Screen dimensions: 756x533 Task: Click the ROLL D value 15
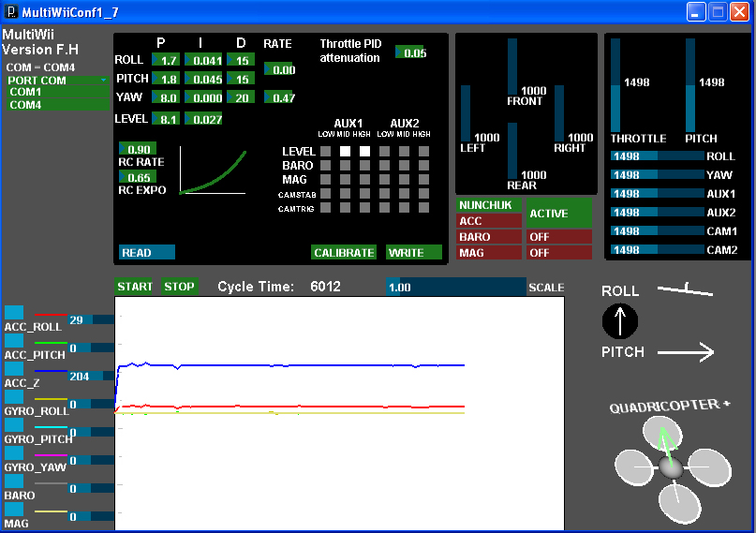pyautogui.click(x=241, y=60)
